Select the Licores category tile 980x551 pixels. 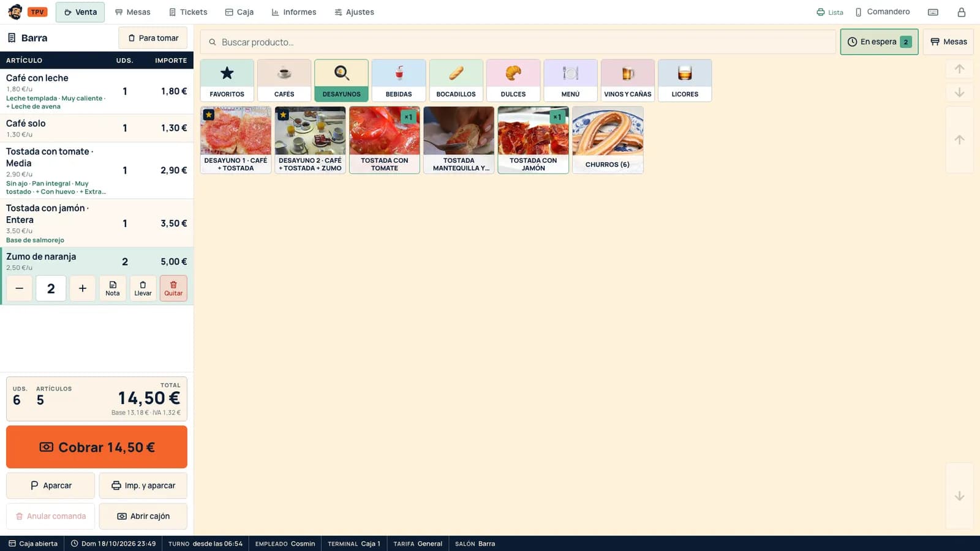[685, 80]
